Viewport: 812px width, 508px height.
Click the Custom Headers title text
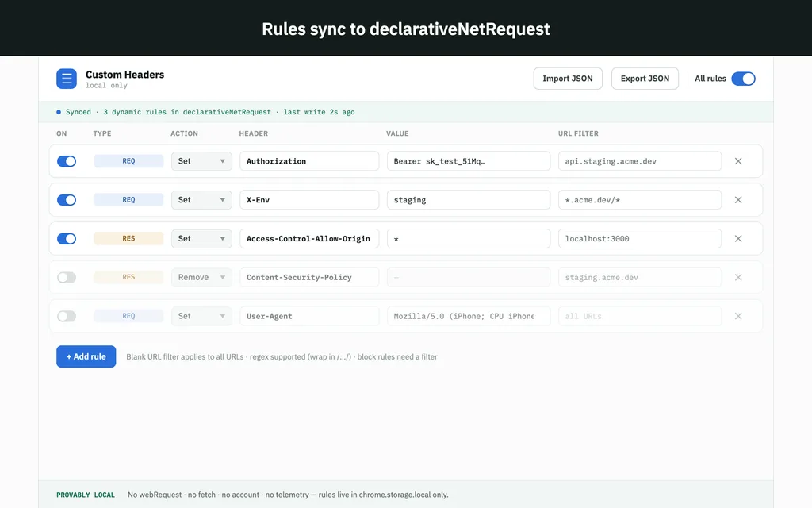(124, 75)
